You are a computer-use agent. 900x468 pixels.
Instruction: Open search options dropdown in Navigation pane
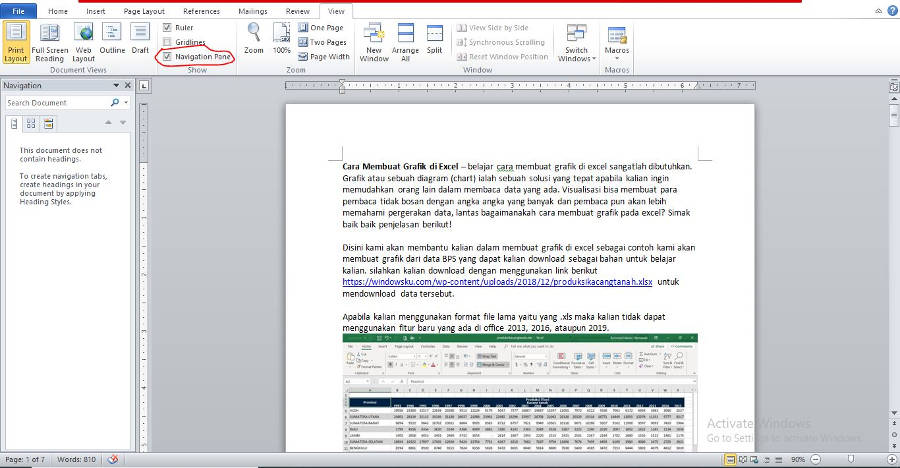tap(126, 102)
